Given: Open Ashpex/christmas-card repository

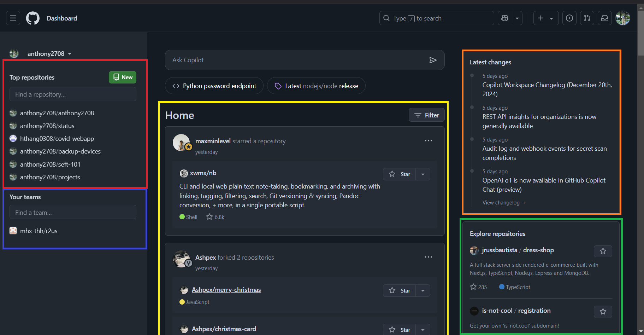Looking at the screenshot, I should coord(224,329).
